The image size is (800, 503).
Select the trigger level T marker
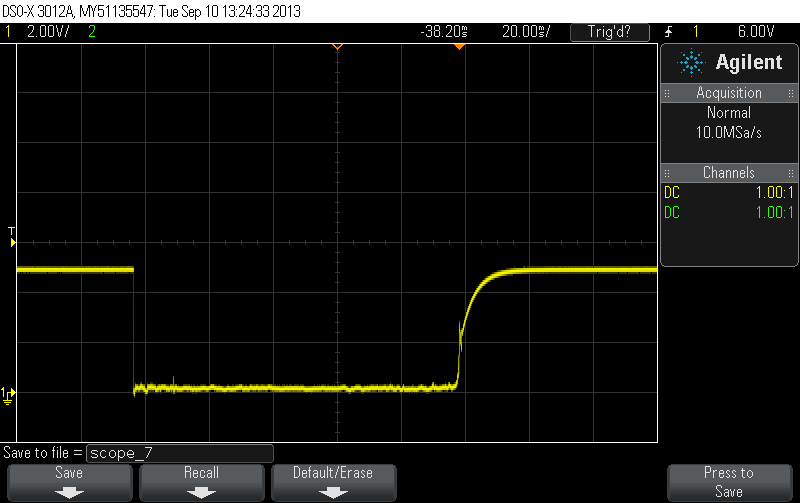pyautogui.click(x=12, y=238)
